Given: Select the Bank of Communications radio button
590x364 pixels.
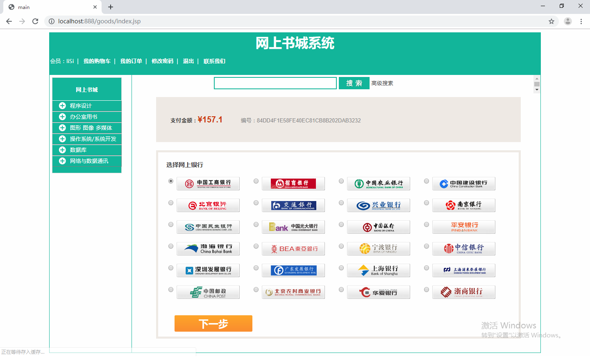Looking at the screenshot, I should click(x=256, y=203).
